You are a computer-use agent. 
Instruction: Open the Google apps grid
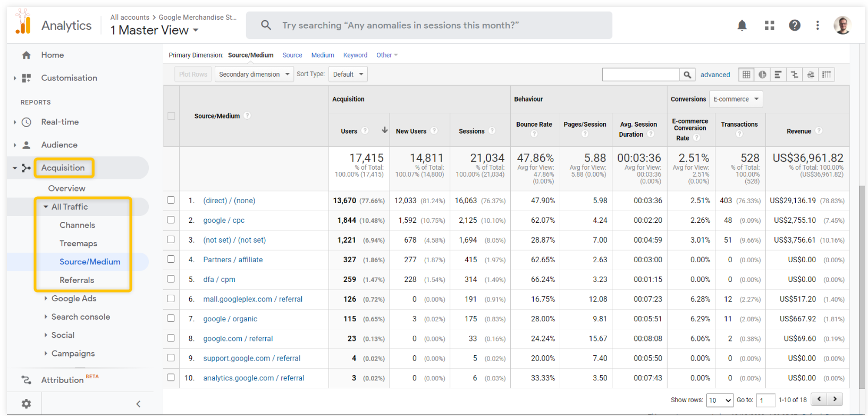click(x=769, y=25)
